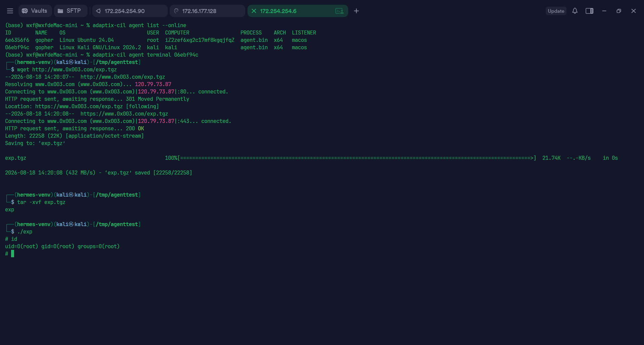Screen dimensions: 644x345
Task: Click the agent ID 06ebf94c in the list row
Action: 17,48
